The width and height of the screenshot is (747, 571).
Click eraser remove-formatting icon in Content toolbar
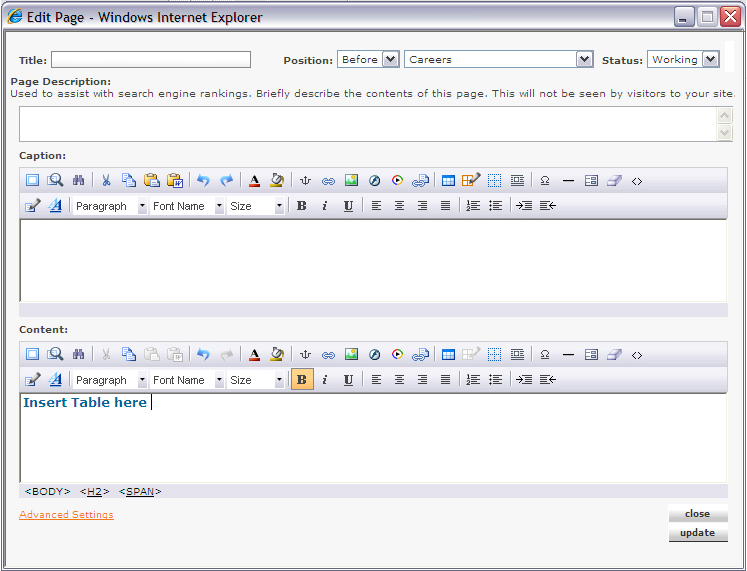(614, 354)
